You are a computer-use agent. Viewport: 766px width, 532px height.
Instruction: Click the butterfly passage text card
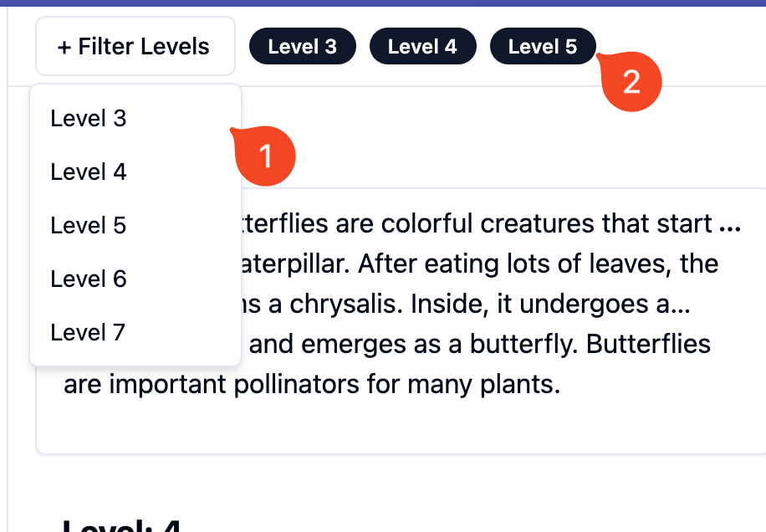coord(502,418)
